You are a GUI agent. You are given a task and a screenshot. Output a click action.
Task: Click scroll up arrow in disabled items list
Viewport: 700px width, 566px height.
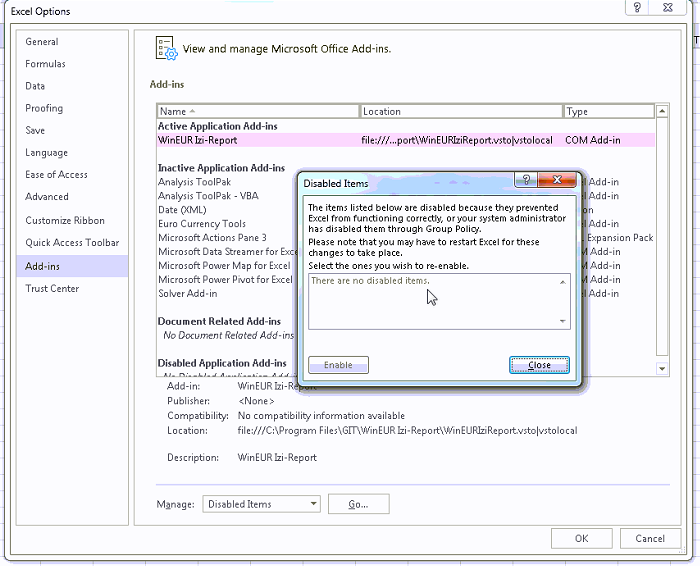562,282
